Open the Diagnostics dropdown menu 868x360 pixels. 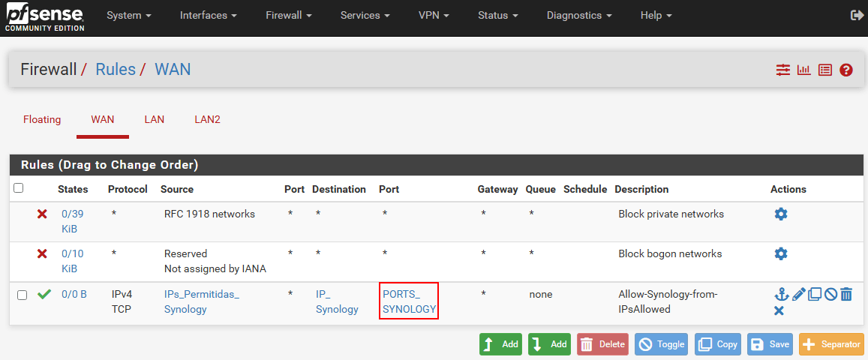point(580,16)
